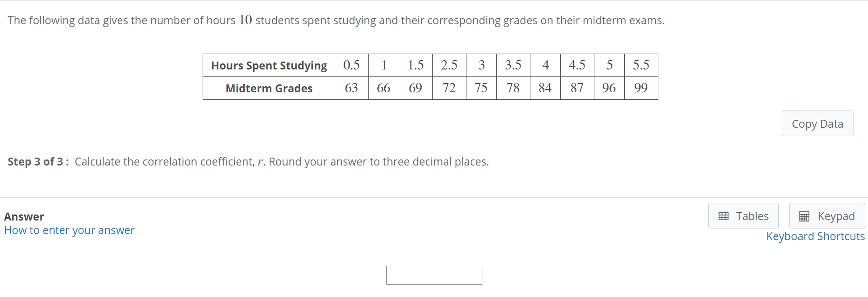Click the cell showing 5.5 hours
The height and width of the screenshot is (297, 868).
641,65
